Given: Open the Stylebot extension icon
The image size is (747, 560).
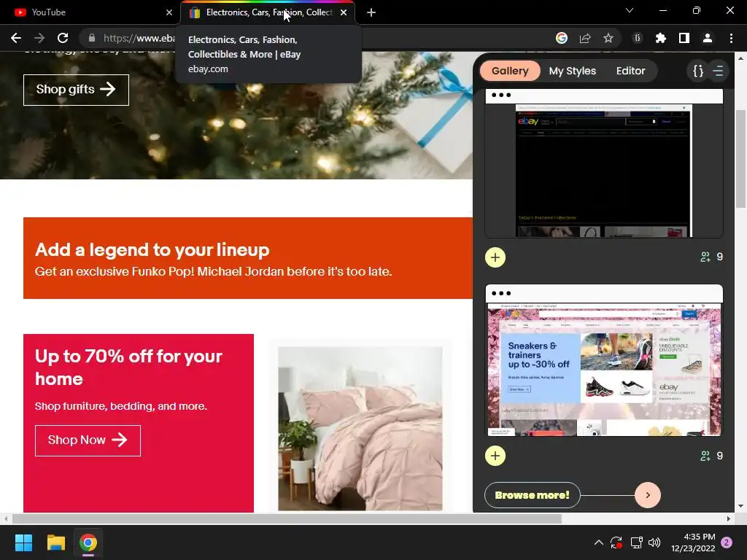Looking at the screenshot, I should click(x=638, y=38).
